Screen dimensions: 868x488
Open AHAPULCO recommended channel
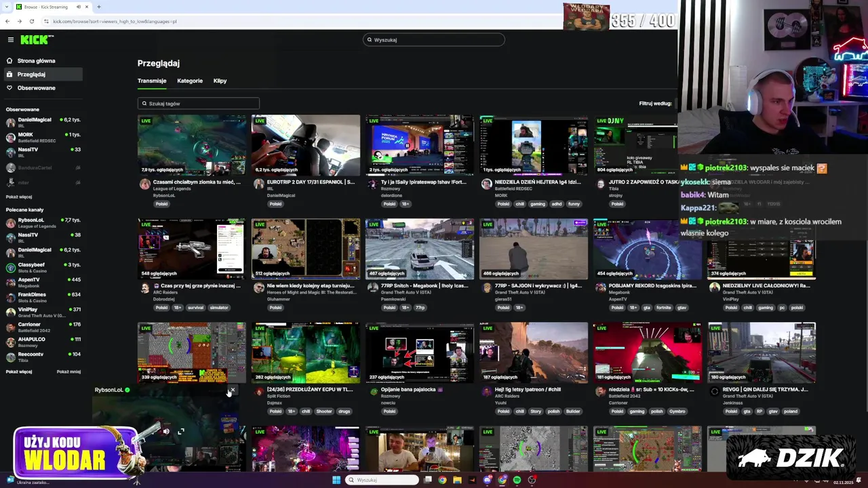pos(43,342)
